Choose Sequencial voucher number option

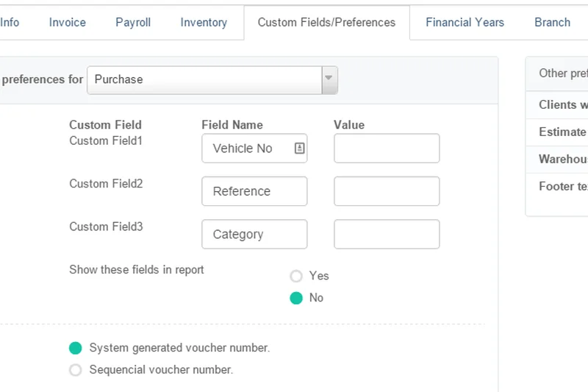pyautogui.click(x=75, y=370)
